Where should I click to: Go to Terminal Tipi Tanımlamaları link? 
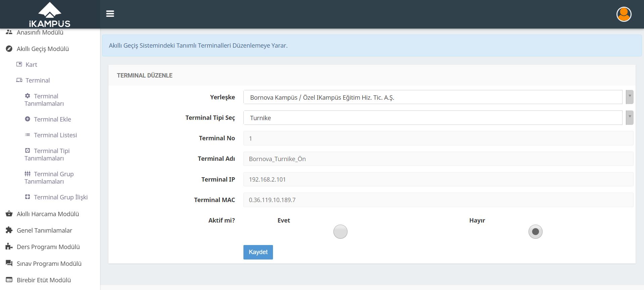click(x=47, y=154)
